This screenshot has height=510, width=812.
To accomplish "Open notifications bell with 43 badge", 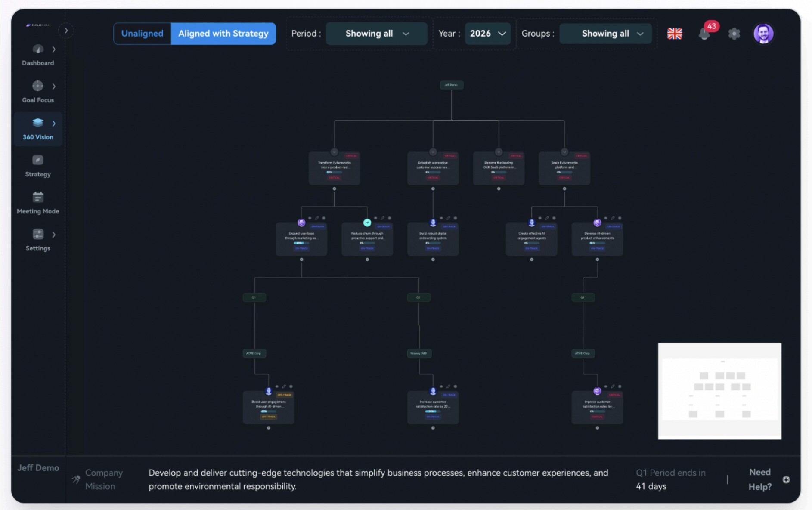I will (705, 33).
